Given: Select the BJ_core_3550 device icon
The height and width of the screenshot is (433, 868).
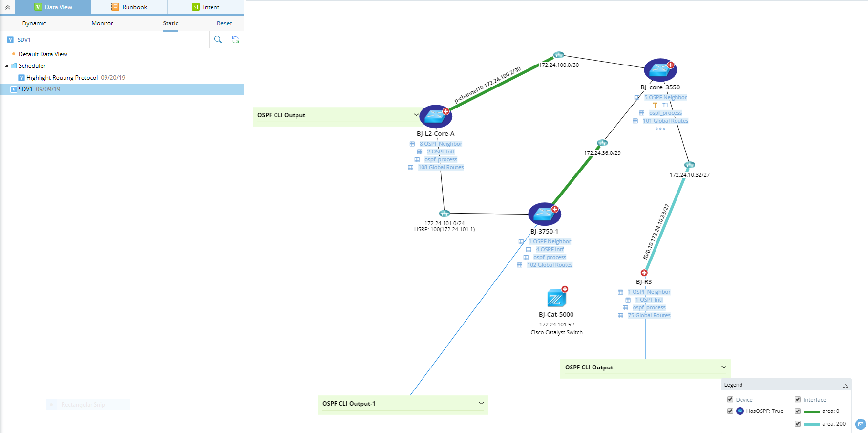Looking at the screenshot, I should coord(660,70).
